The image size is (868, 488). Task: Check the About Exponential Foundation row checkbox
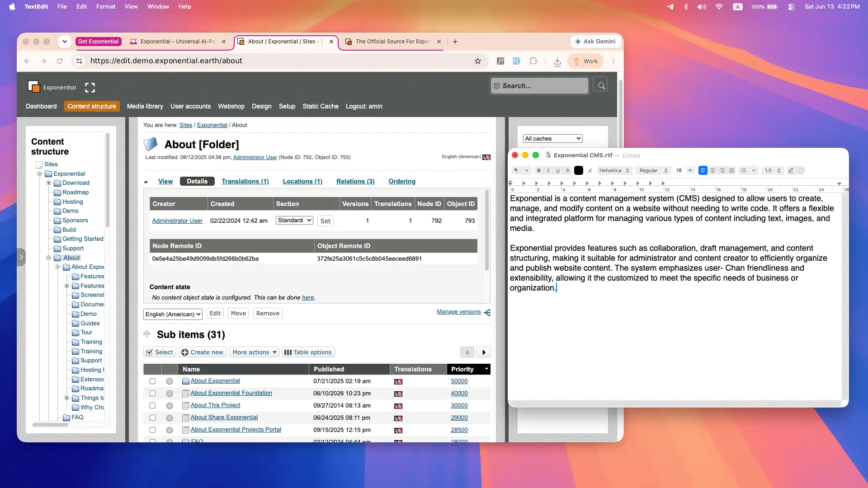(153, 394)
